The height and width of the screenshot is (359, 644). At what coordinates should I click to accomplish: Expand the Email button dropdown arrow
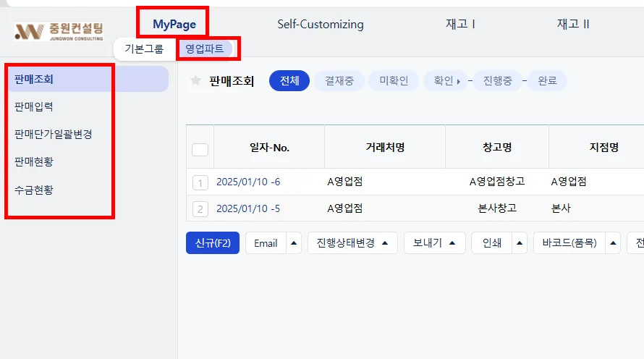pos(294,242)
